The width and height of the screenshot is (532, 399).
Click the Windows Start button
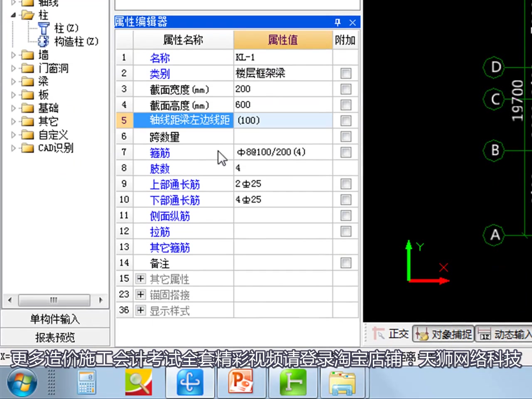23,382
